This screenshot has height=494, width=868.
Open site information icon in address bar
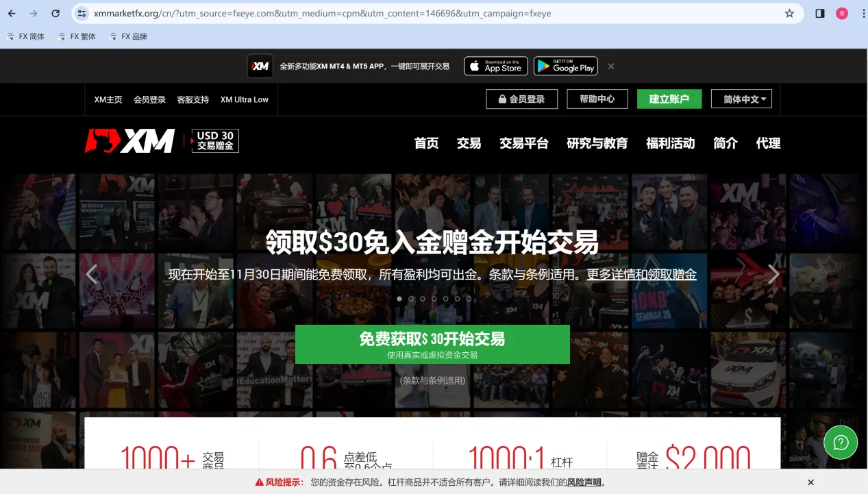pyautogui.click(x=82, y=13)
